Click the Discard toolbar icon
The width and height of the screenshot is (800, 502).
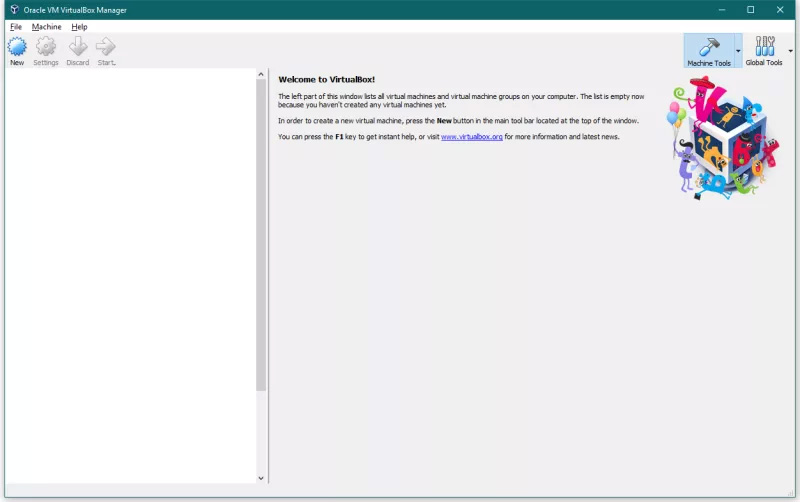[x=78, y=46]
